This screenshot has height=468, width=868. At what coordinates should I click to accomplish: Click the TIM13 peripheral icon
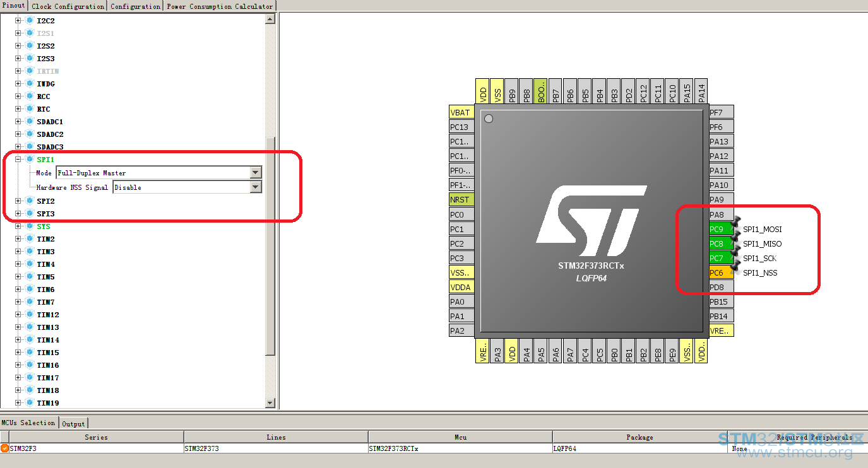[29, 327]
